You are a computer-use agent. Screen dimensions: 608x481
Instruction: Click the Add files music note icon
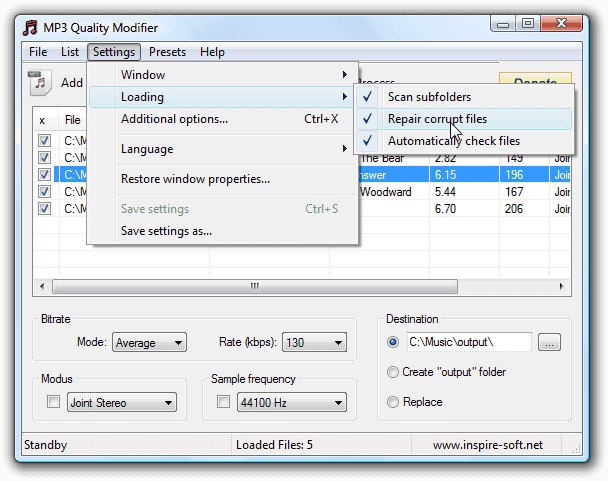tap(39, 83)
